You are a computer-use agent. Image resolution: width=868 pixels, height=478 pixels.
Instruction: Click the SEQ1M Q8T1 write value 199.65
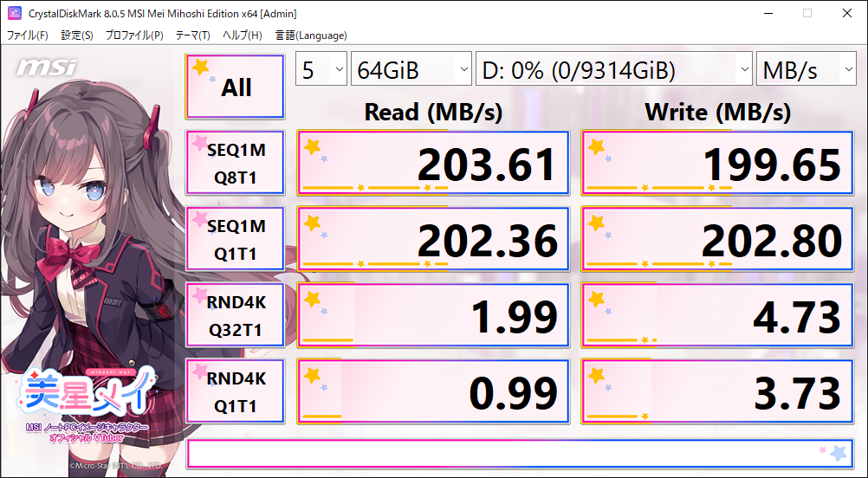(717, 163)
